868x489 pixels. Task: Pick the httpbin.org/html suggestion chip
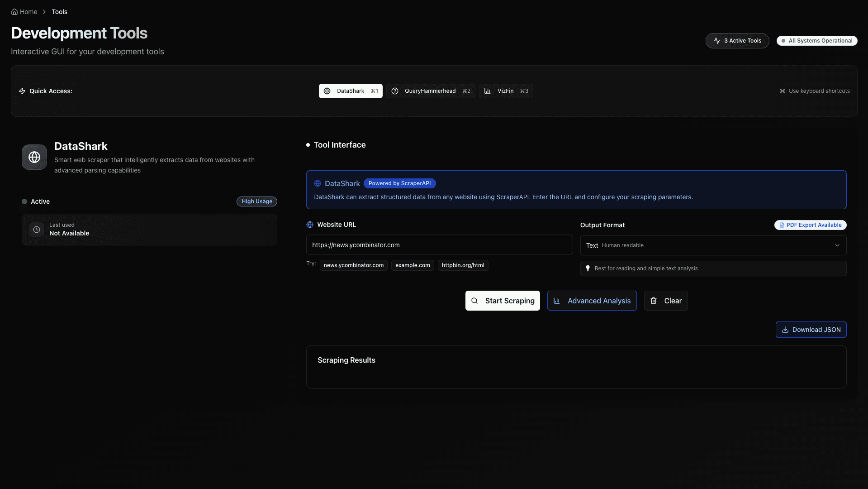[463, 265]
